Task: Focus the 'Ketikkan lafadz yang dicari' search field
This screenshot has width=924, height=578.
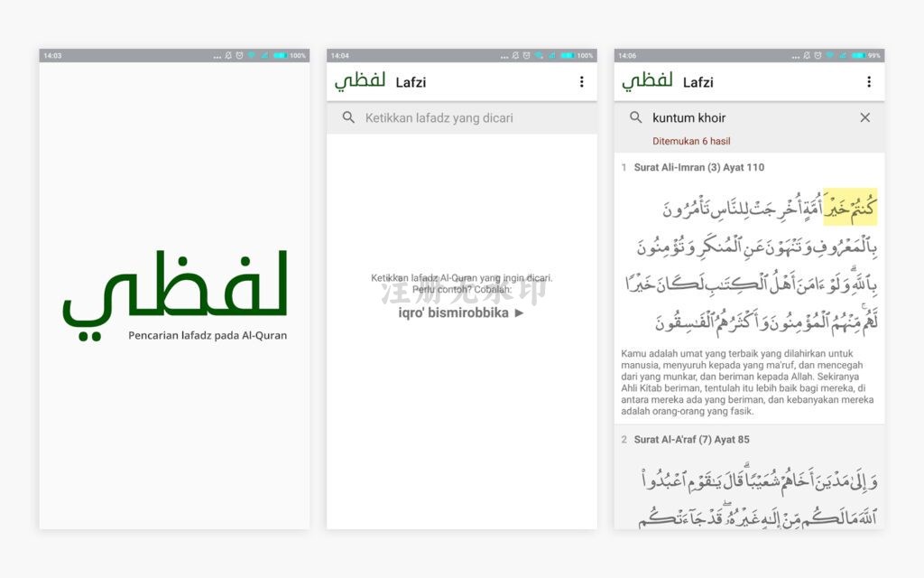Action: (462, 117)
